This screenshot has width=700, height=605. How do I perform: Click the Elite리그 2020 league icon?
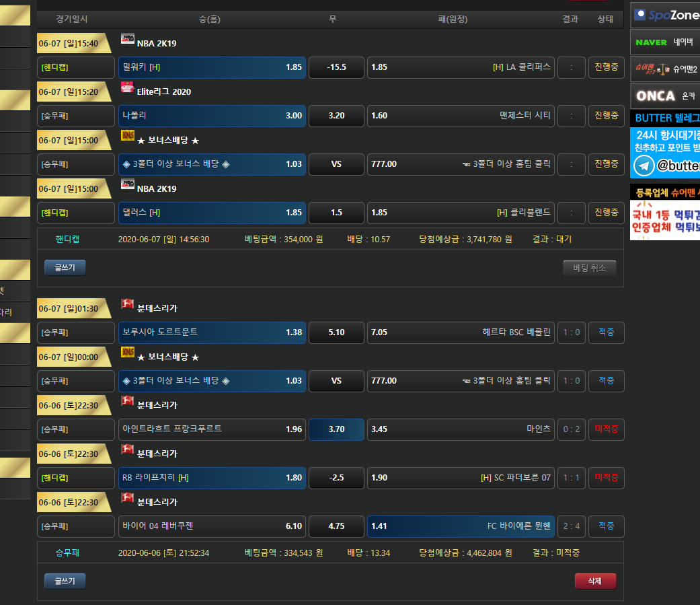pos(128,87)
